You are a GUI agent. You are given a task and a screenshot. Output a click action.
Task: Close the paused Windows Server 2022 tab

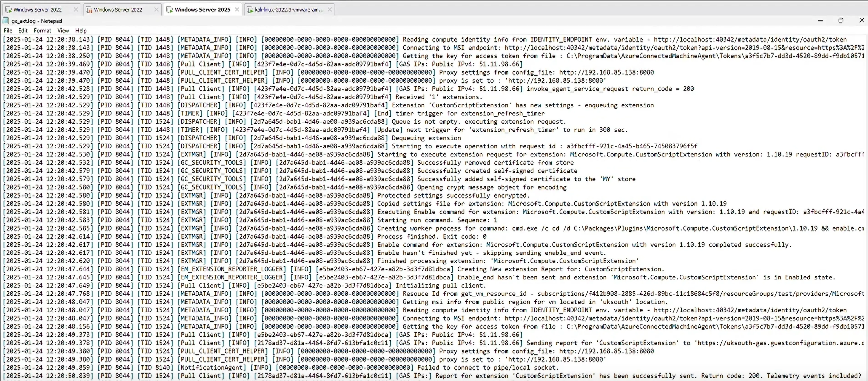click(x=156, y=9)
